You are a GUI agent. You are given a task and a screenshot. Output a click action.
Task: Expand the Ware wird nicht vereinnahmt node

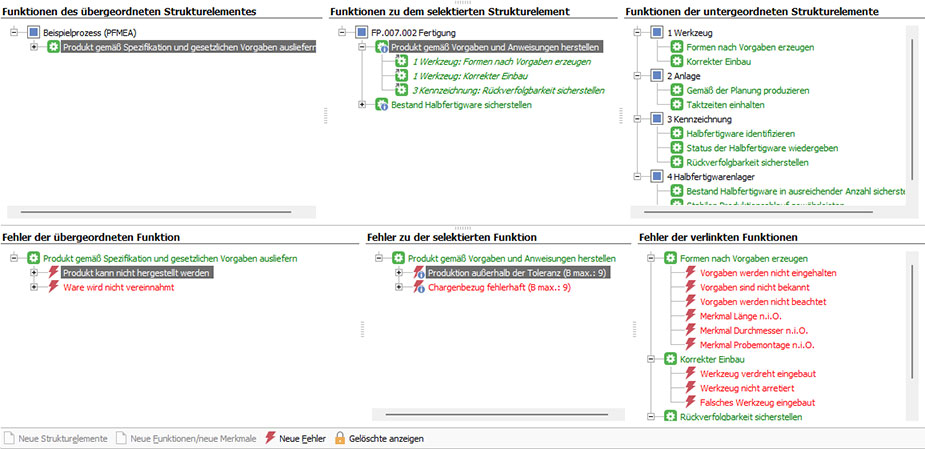[x=34, y=287]
